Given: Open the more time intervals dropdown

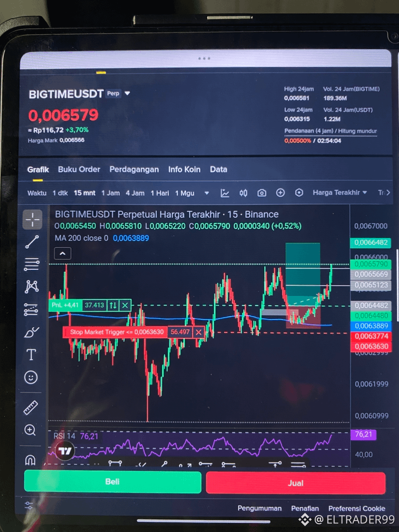Looking at the screenshot, I should coord(207,193).
